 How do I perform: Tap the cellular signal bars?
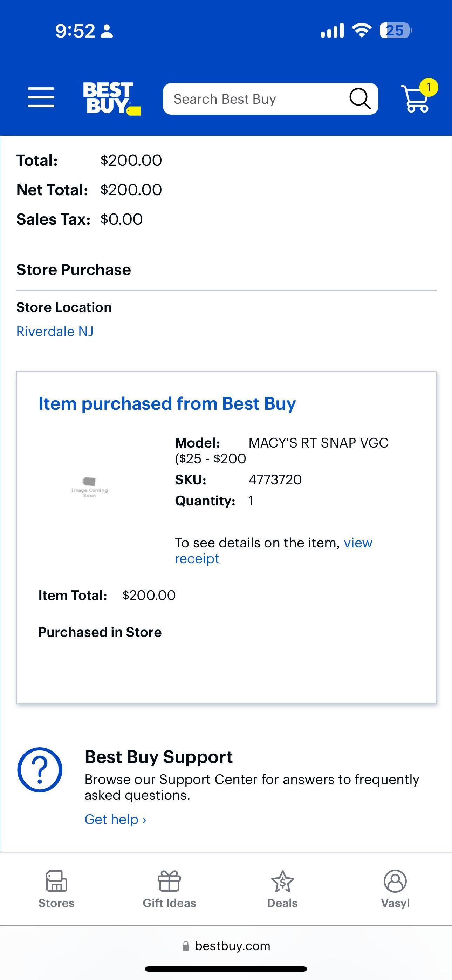pos(332,30)
